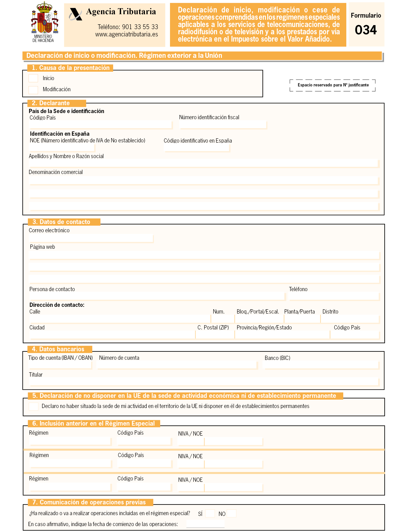
Task: Select the SÍ checkbox for previous operations
Action: click(210, 513)
